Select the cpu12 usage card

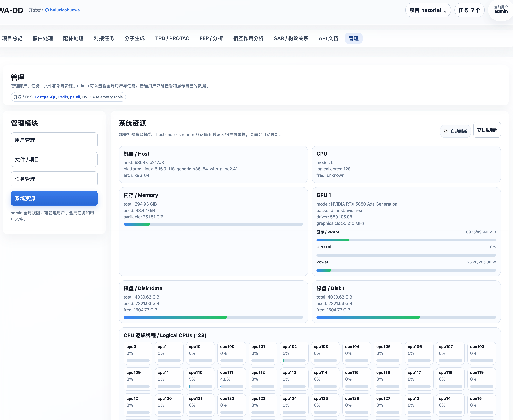pos(138,405)
